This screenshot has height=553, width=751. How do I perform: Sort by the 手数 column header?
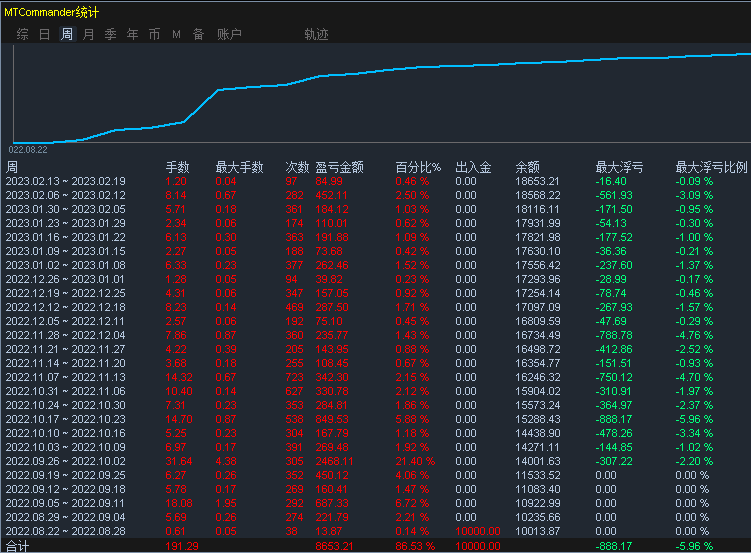tap(177, 167)
